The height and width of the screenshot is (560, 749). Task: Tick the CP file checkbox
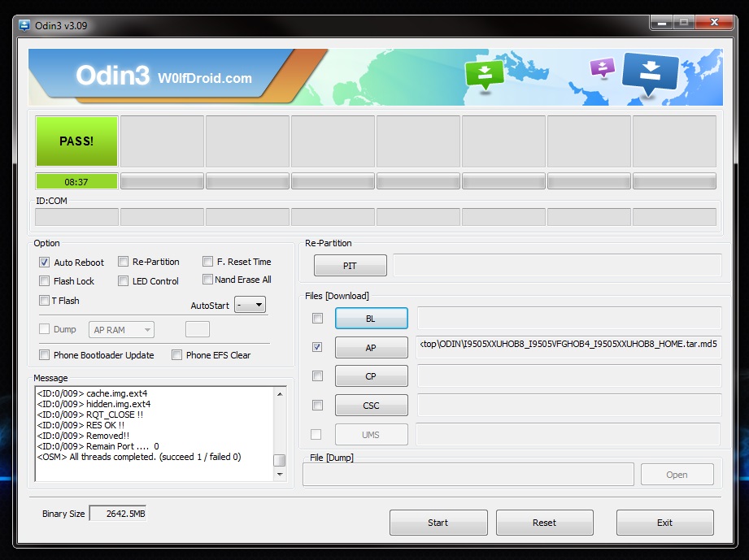point(317,376)
